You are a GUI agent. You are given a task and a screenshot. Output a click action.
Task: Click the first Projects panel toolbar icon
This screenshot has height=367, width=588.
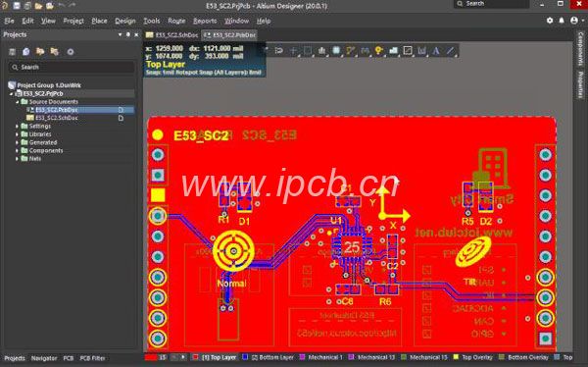pos(12,52)
